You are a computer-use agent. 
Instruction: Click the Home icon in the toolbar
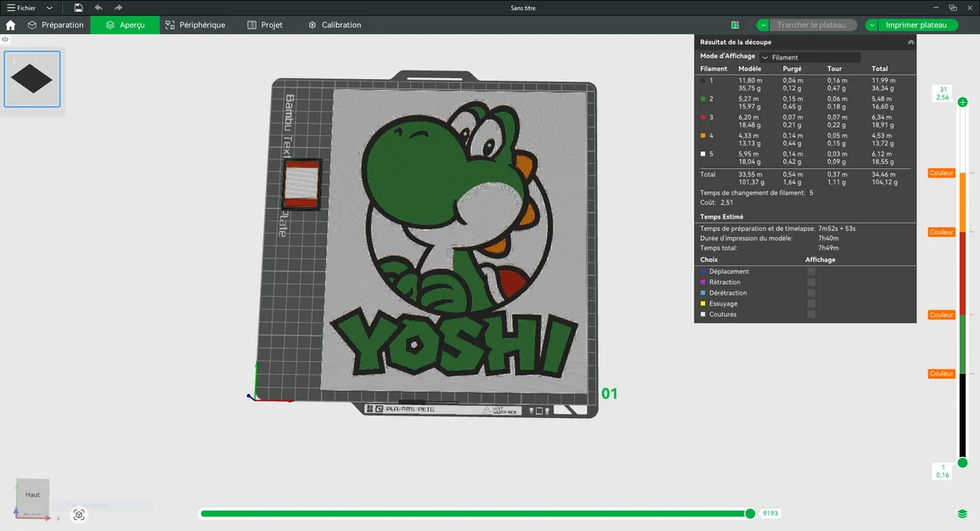point(9,25)
